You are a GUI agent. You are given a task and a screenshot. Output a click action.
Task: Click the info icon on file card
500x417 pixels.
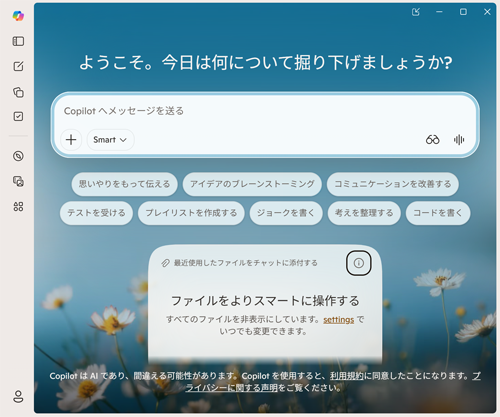tap(359, 263)
